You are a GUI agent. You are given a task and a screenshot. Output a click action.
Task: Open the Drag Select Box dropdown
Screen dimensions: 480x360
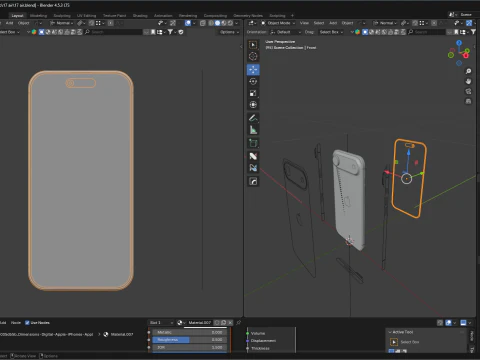331,32
